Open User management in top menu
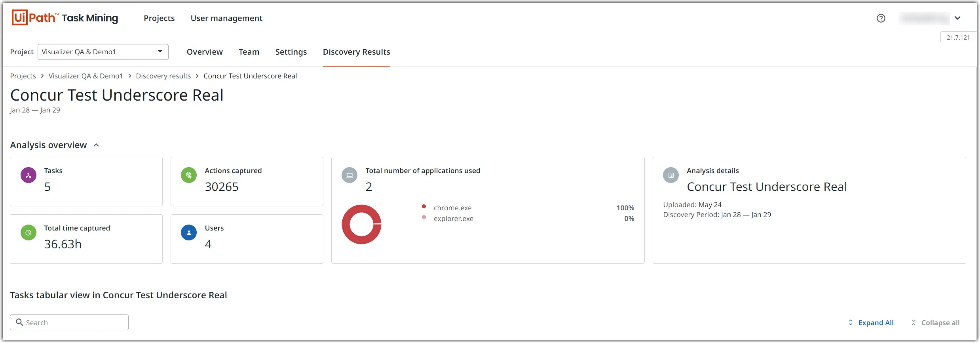This screenshot has width=980, height=343. pyautogui.click(x=226, y=18)
